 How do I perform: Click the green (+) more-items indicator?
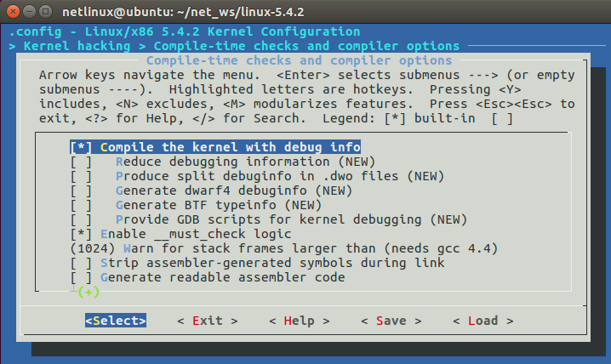(x=89, y=292)
